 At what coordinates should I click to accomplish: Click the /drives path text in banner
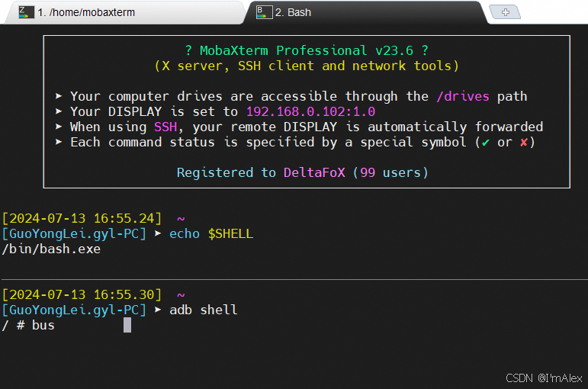(463, 96)
